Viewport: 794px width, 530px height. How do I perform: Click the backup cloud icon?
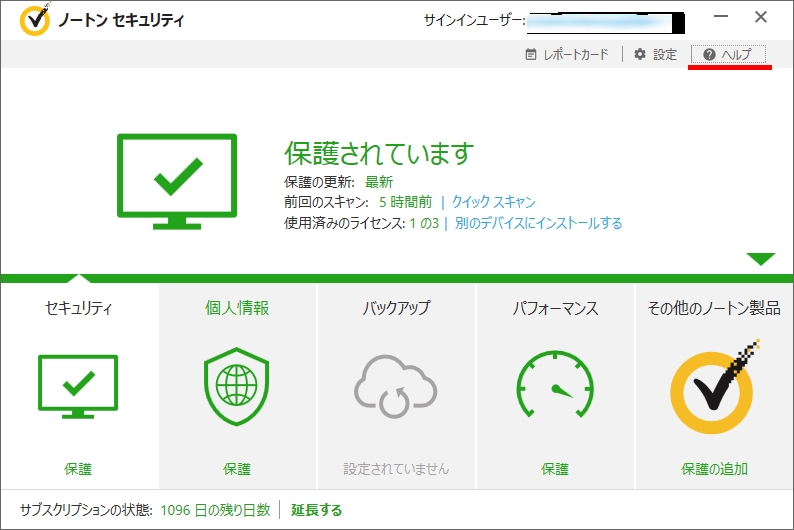(395, 386)
